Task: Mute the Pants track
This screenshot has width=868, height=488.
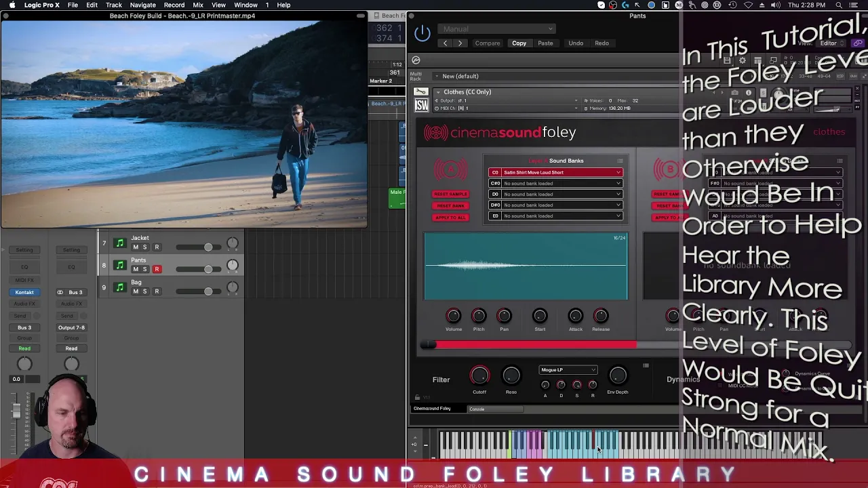Action: (135, 269)
